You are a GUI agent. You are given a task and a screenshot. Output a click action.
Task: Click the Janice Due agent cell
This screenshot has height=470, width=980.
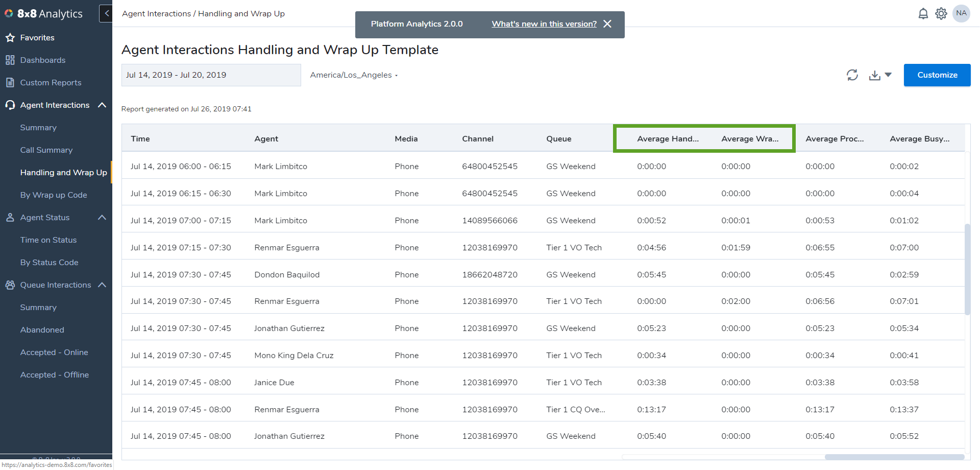click(274, 382)
